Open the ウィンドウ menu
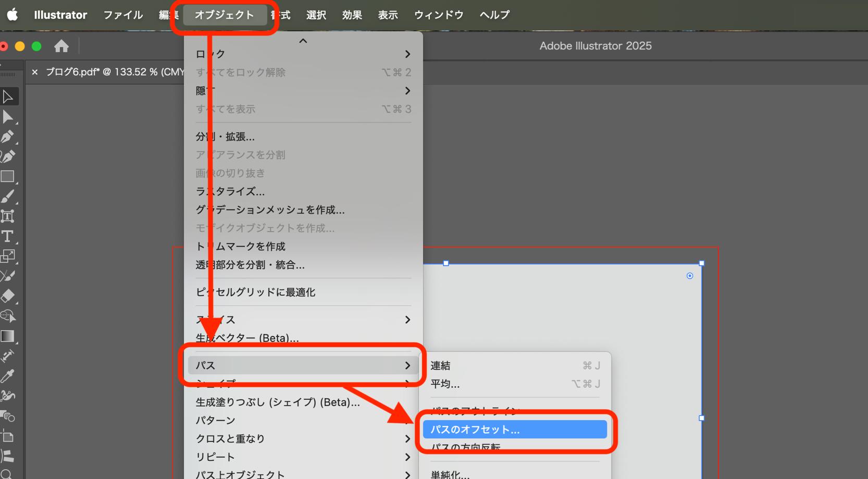Screen dimensions: 868x479 point(439,15)
